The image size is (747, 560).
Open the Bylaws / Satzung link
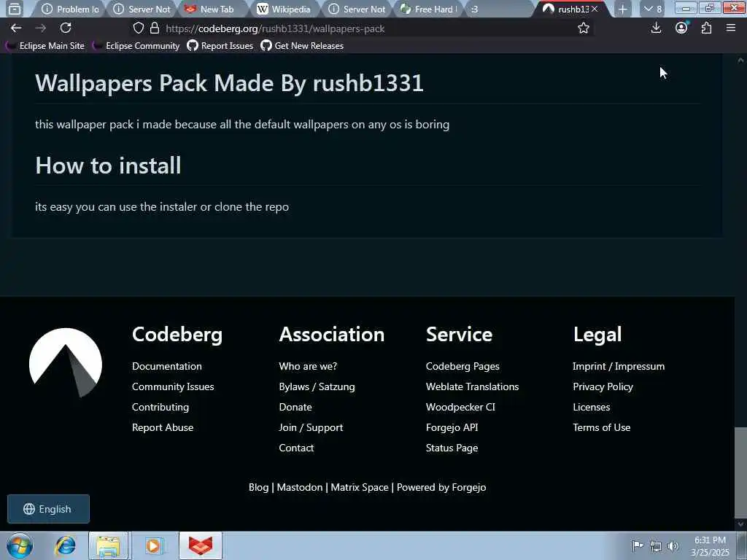coord(317,386)
